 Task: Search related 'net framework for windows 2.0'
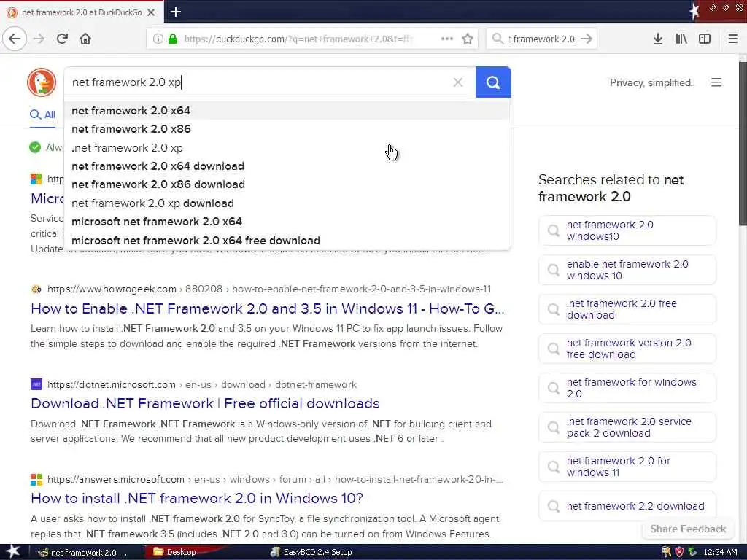click(627, 388)
